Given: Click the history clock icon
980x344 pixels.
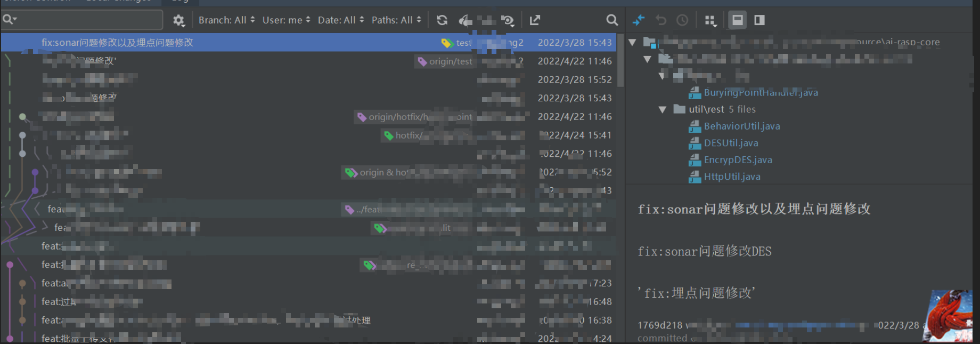Looking at the screenshot, I should point(682,20).
